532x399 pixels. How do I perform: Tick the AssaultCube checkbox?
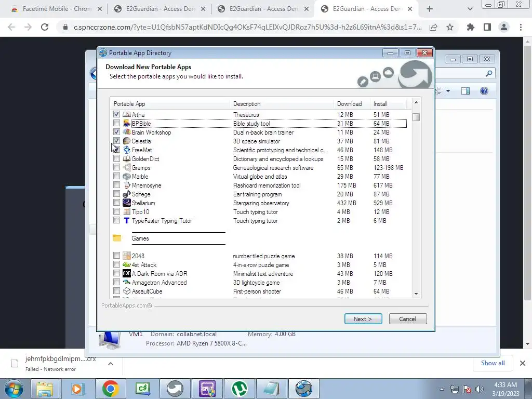click(116, 290)
